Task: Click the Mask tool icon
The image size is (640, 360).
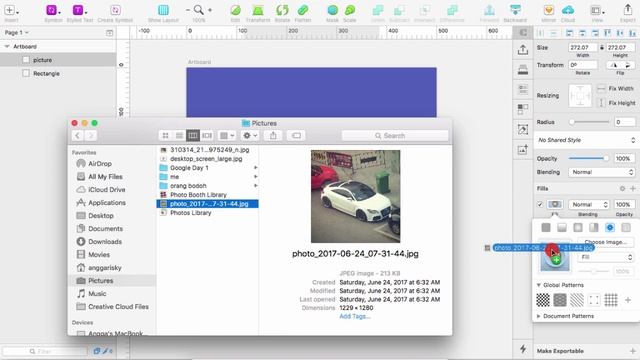Action: [x=333, y=10]
